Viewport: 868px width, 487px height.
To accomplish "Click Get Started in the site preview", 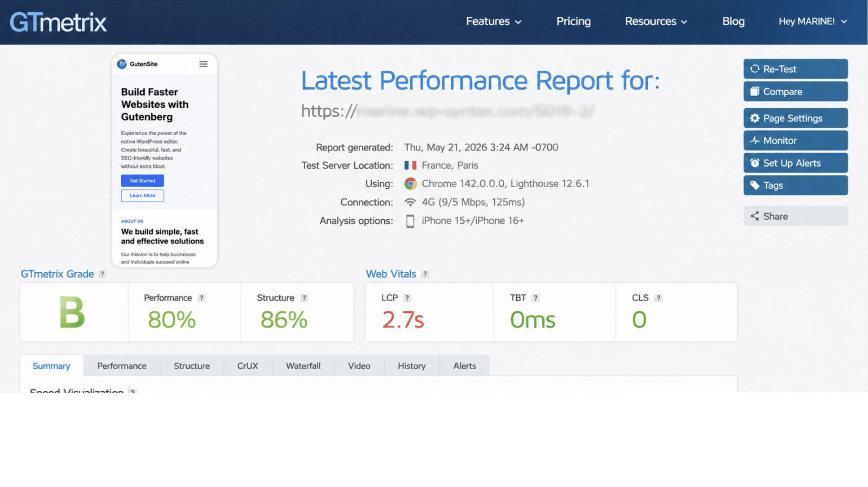I will (x=142, y=181).
